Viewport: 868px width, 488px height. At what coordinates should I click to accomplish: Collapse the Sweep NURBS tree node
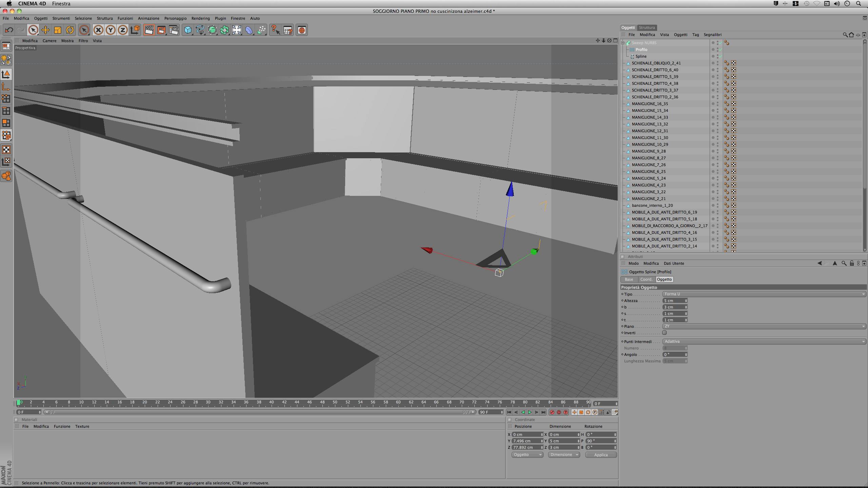[x=623, y=43]
